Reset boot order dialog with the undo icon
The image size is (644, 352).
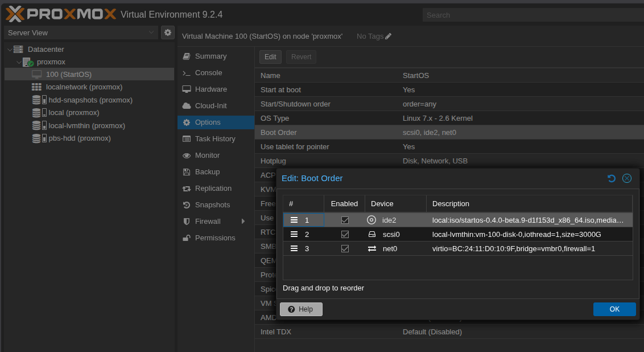click(x=612, y=178)
